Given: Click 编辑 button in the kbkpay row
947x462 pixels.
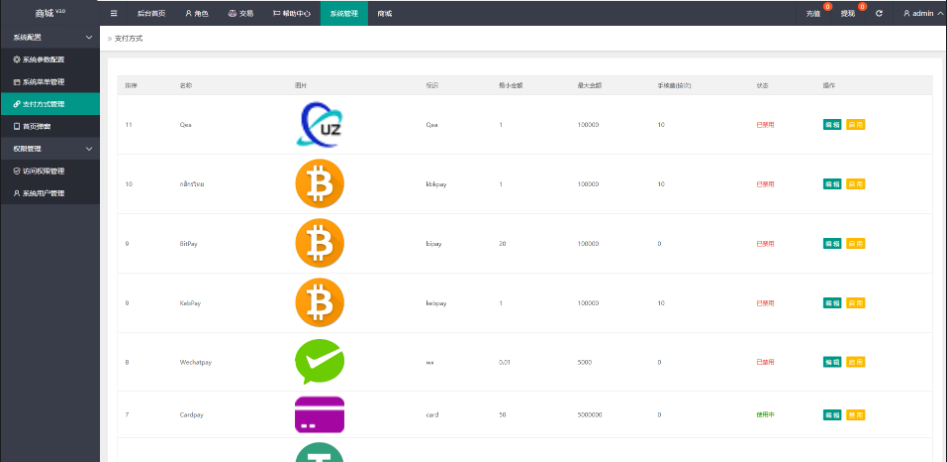Looking at the screenshot, I should 832,184.
